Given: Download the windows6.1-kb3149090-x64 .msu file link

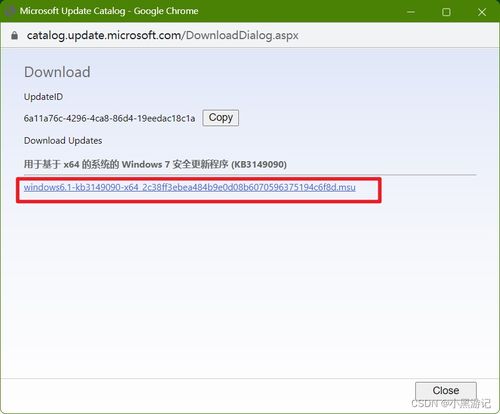Looking at the screenshot, I should 189,187.
